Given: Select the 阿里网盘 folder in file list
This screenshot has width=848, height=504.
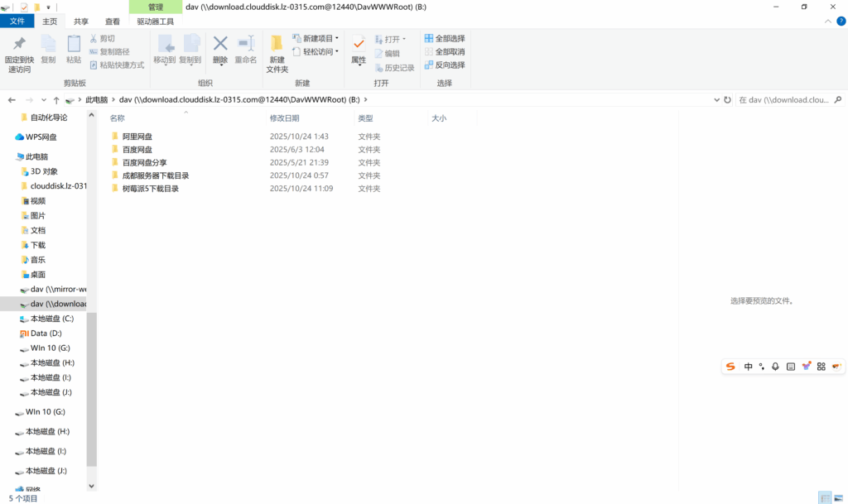Looking at the screenshot, I should pos(137,137).
